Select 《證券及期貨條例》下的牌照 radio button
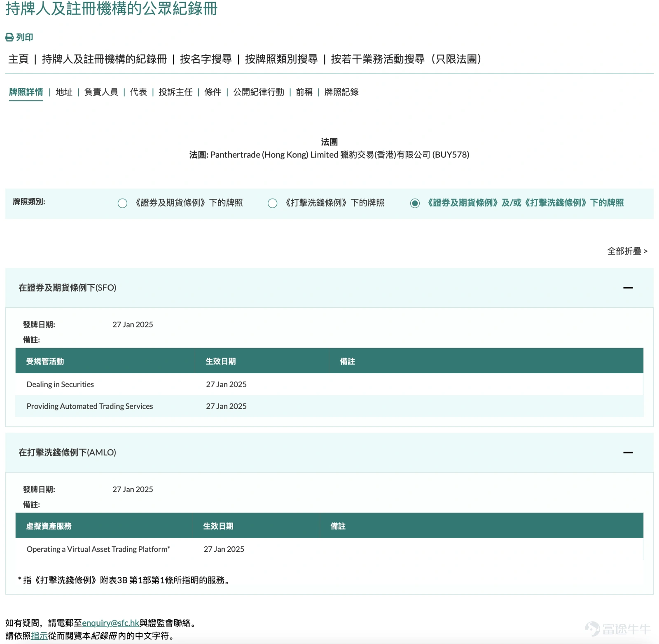 pyautogui.click(x=122, y=203)
